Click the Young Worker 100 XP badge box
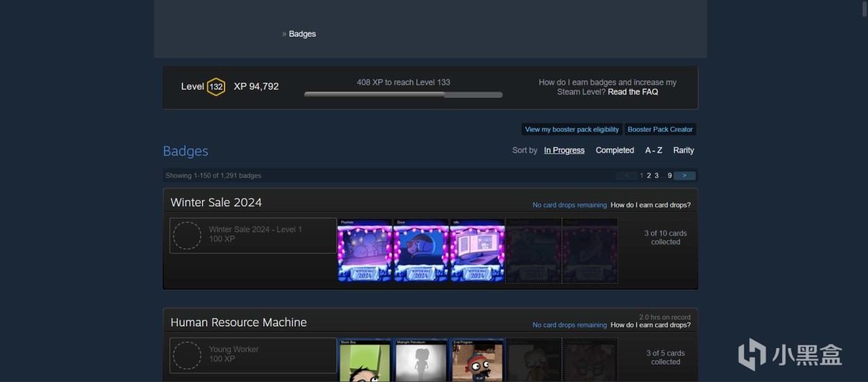This screenshot has height=382, width=868. [253, 356]
